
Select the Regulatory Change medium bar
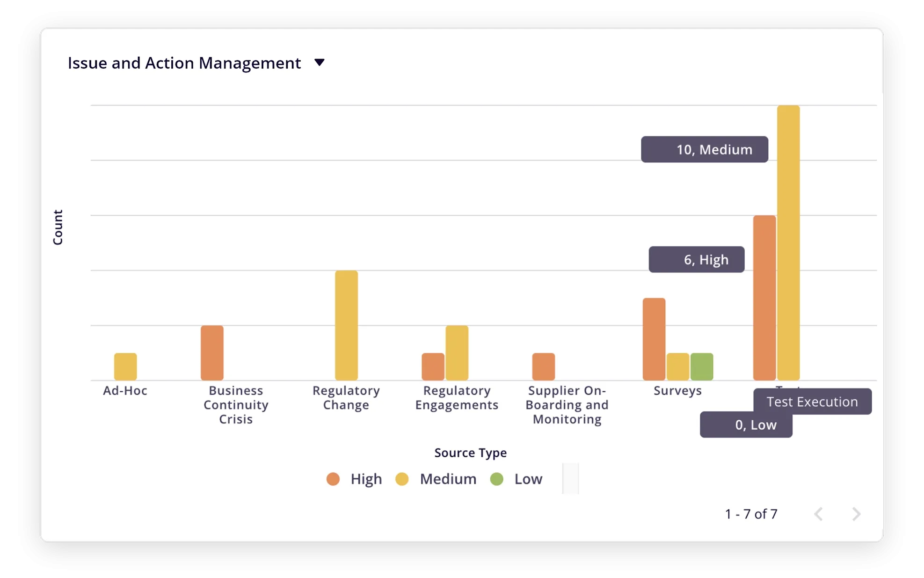pyautogui.click(x=346, y=325)
